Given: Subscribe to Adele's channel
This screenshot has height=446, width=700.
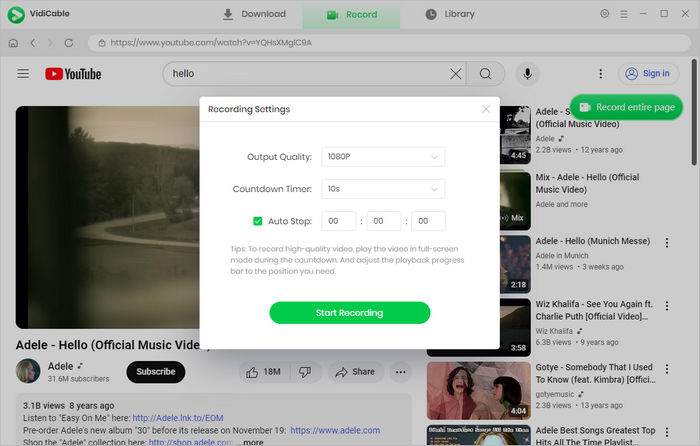Looking at the screenshot, I should click(x=156, y=372).
